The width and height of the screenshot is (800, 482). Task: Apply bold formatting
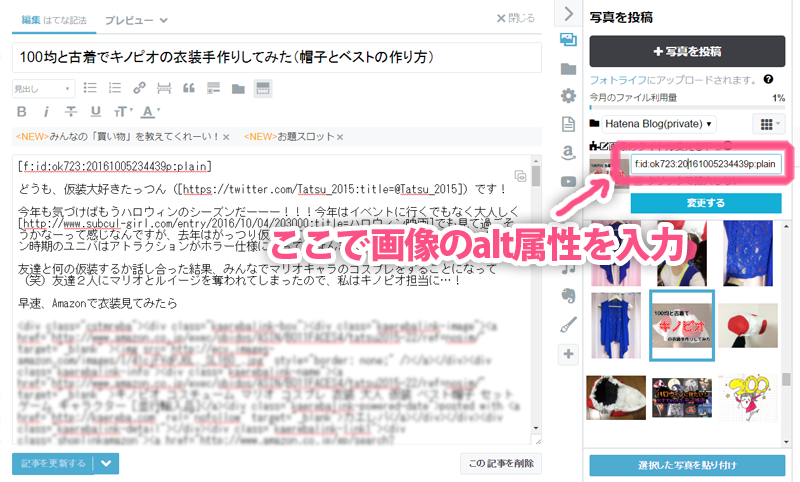pyautogui.click(x=21, y=112)
